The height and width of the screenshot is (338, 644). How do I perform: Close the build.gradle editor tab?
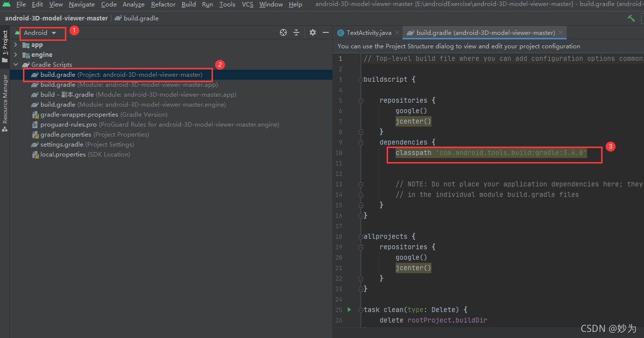click(x=561, y=33)
